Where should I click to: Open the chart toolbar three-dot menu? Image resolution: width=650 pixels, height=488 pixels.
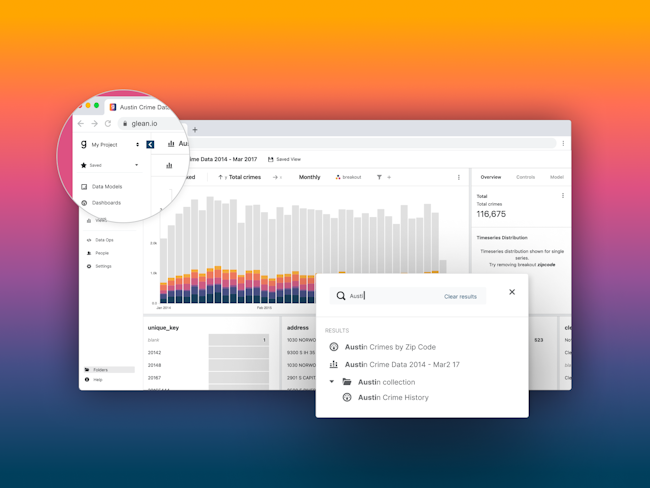pos(458,177)
